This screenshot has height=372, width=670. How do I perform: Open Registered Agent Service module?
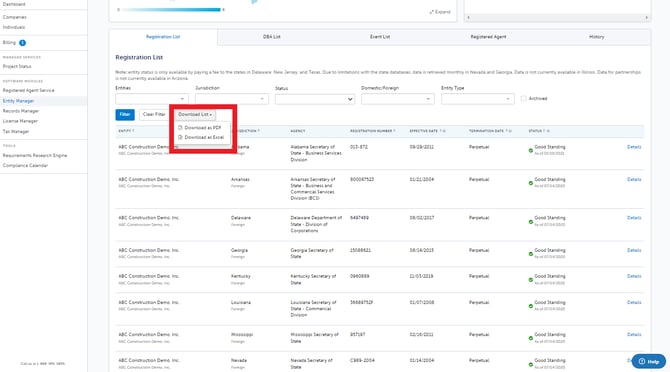(x=29, y=91)
